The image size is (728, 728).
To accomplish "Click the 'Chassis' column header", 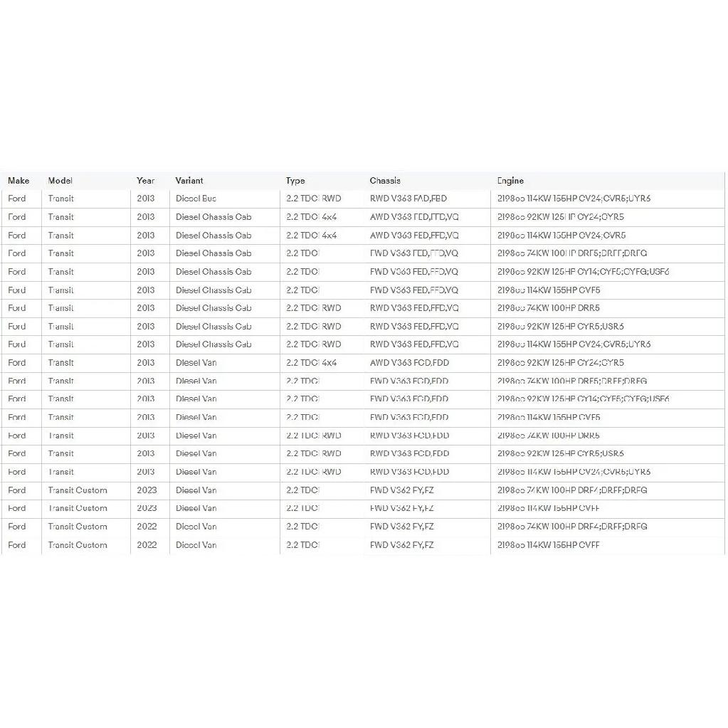I will pyautogui.click(x=385, y=181).
